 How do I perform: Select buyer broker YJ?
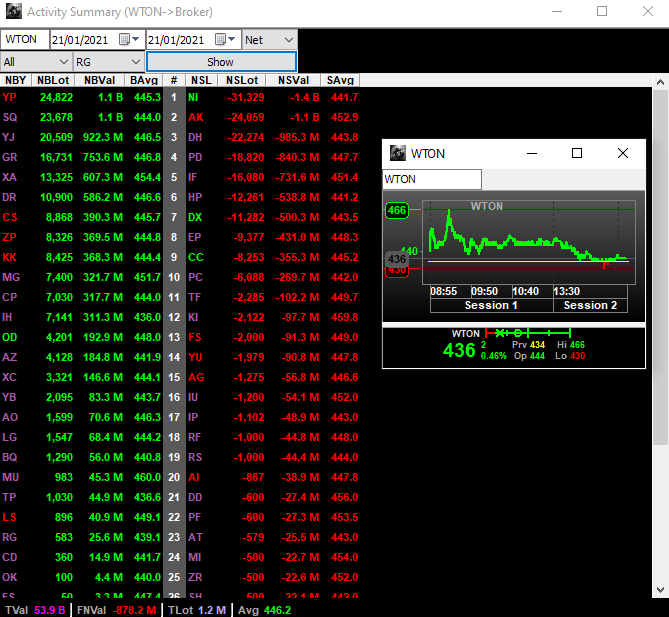tap(9, 137)
